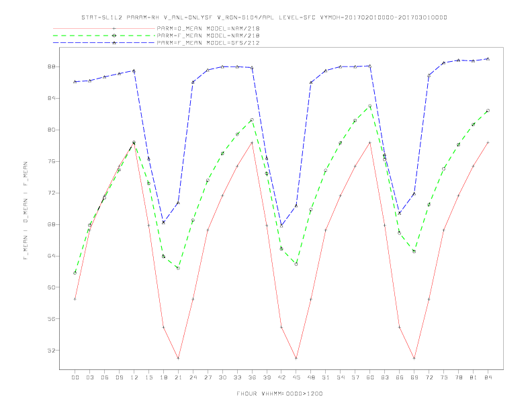Click y-axis tick label 52
This screenshot has height=411, width=532.
[x=51, y=351]
